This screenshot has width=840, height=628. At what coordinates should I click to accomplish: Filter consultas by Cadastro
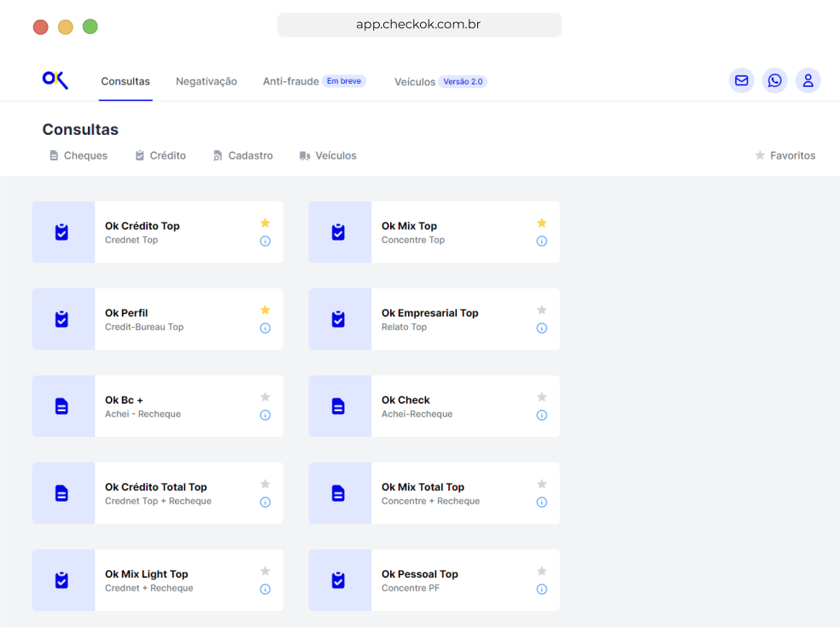[243, 155]
